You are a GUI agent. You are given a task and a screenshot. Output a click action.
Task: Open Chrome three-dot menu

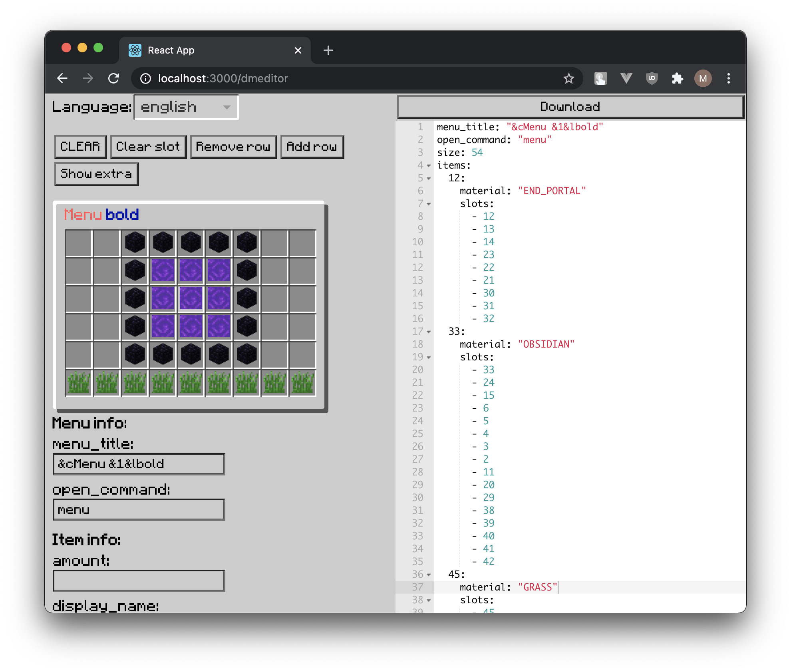(728, 78)
